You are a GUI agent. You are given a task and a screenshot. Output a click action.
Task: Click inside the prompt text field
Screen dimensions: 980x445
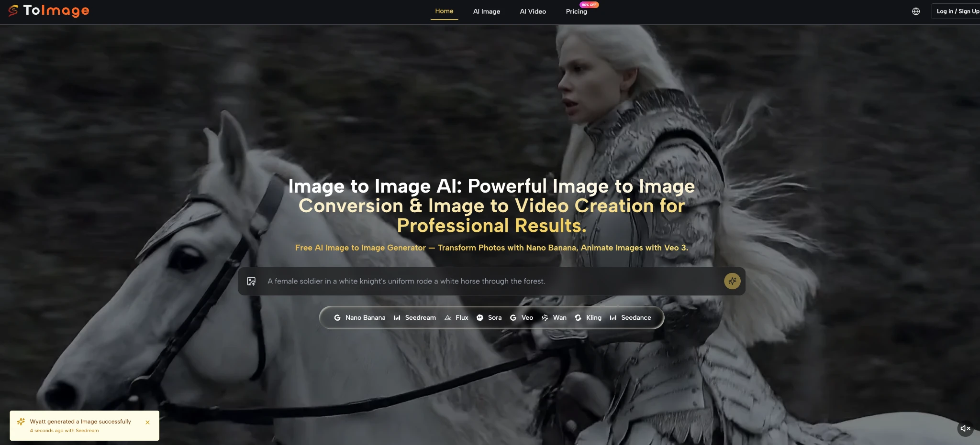(x=479, y=281)
